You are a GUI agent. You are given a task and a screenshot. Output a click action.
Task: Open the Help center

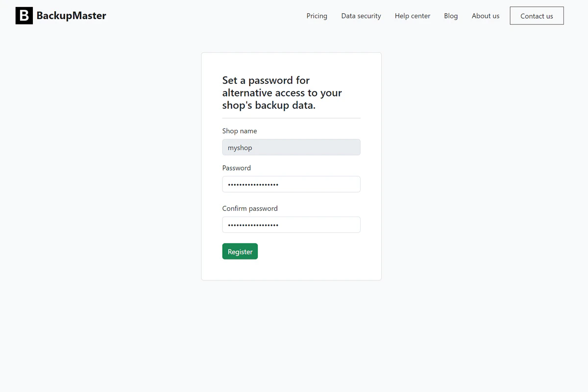413,16
